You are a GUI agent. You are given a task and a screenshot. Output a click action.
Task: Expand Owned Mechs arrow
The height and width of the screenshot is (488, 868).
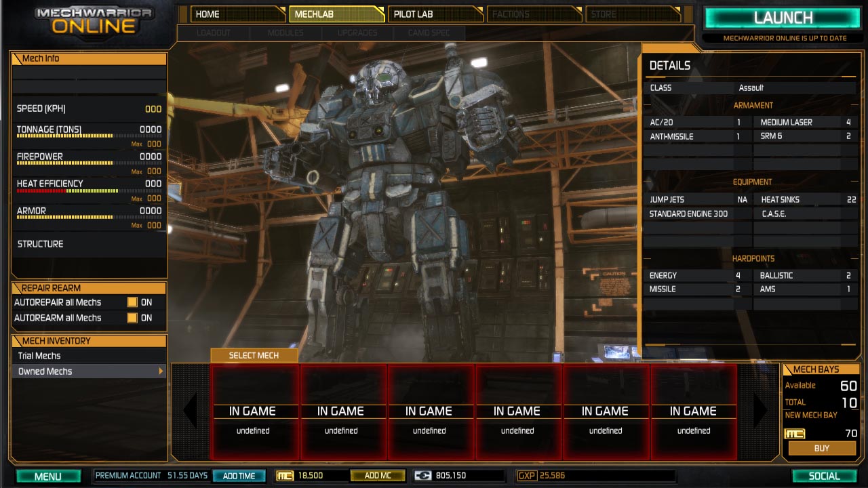point(161,371)
